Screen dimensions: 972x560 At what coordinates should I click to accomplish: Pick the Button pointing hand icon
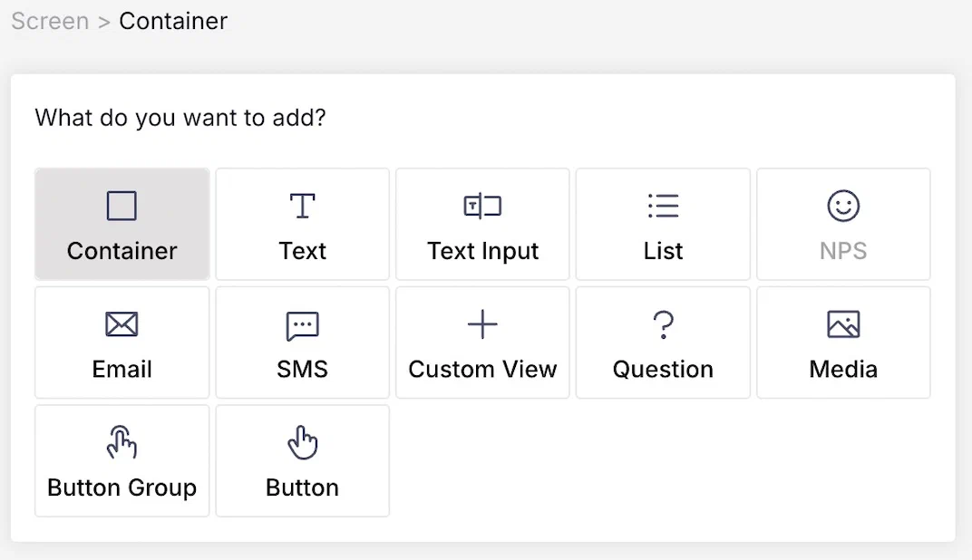click(x=302, y=443)
